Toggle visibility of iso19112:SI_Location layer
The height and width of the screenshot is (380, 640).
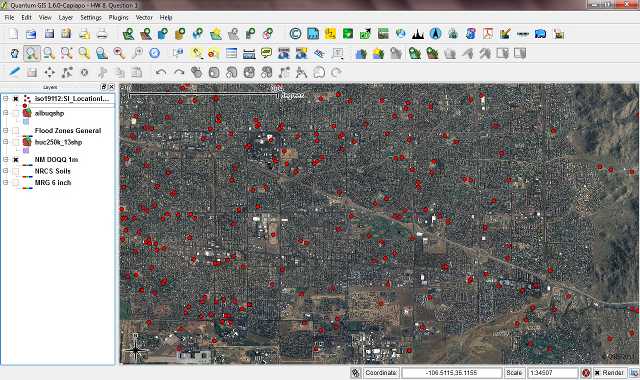pyautogui.click(x=16, y=99)
